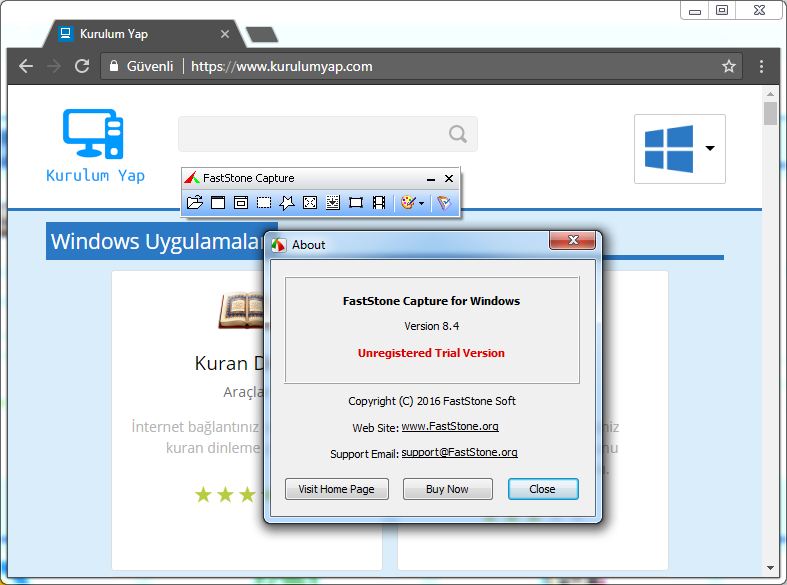Click the About dialog title icon
Screen dimensions: 787x585
click(x=279, y=245)
